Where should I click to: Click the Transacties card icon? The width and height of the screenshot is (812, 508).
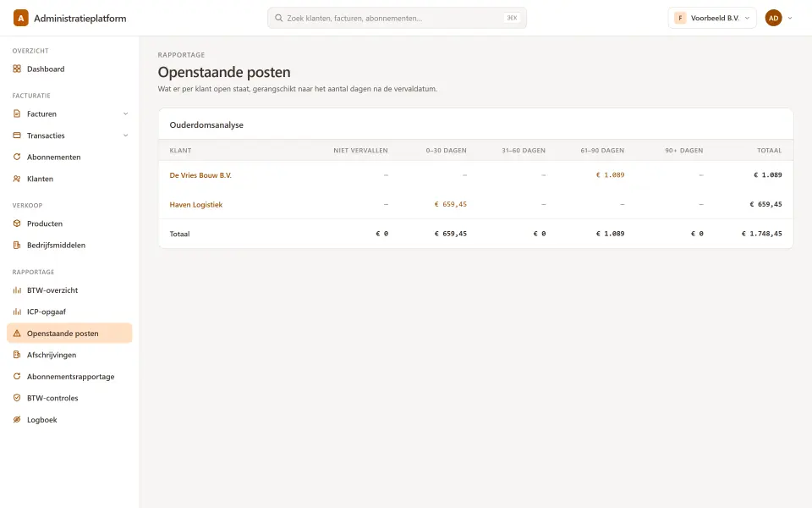coord(17,135)
